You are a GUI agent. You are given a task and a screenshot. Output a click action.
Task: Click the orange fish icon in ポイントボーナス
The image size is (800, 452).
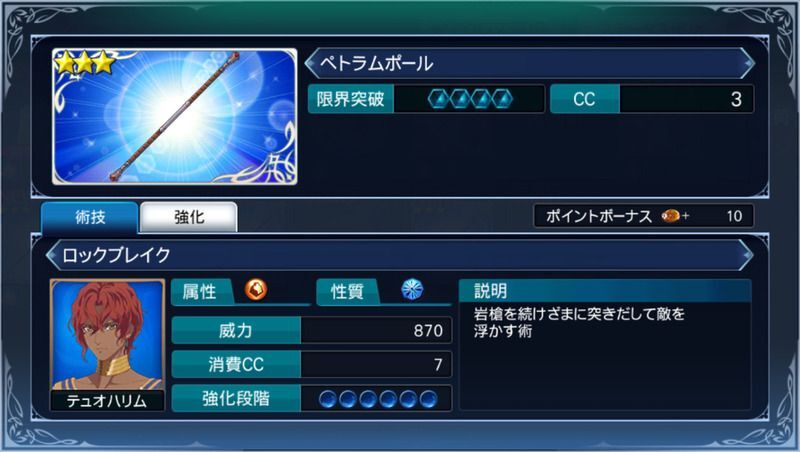[x=670, y=216]
